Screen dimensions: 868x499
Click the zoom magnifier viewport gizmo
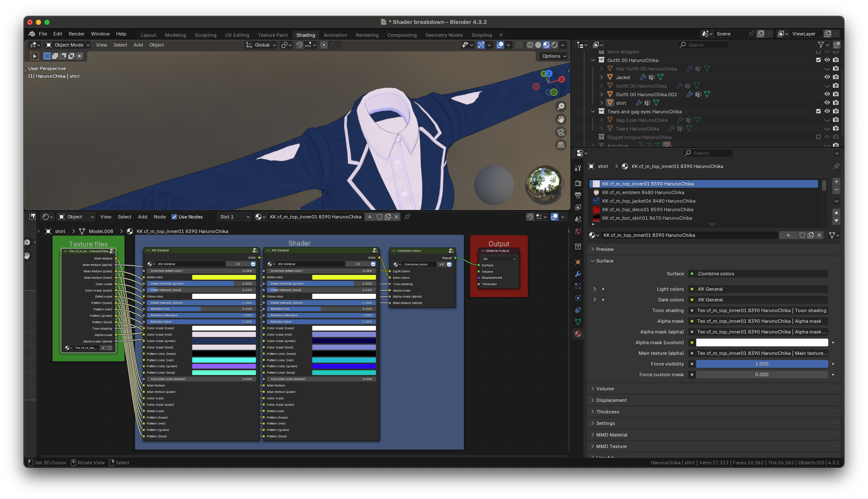[x=561, y=106]
